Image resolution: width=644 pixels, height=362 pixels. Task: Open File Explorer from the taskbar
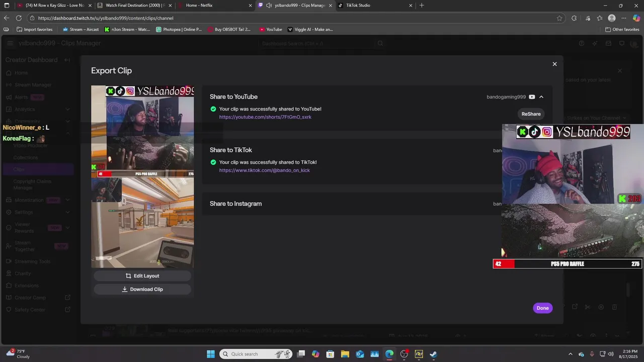coord(345,354)
